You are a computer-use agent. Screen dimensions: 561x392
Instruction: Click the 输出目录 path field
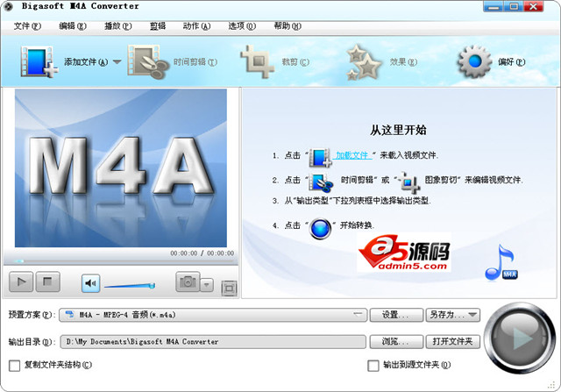point(213,342)
